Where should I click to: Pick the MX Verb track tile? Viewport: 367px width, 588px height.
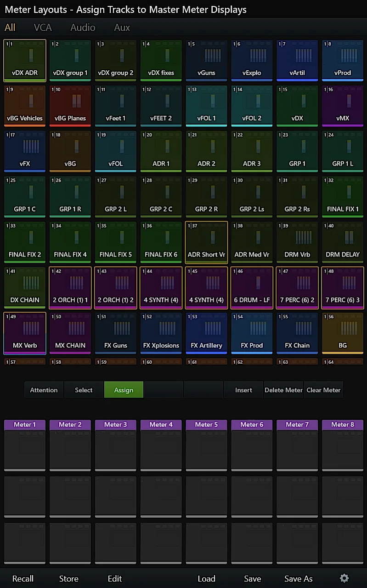pos(25,334)
